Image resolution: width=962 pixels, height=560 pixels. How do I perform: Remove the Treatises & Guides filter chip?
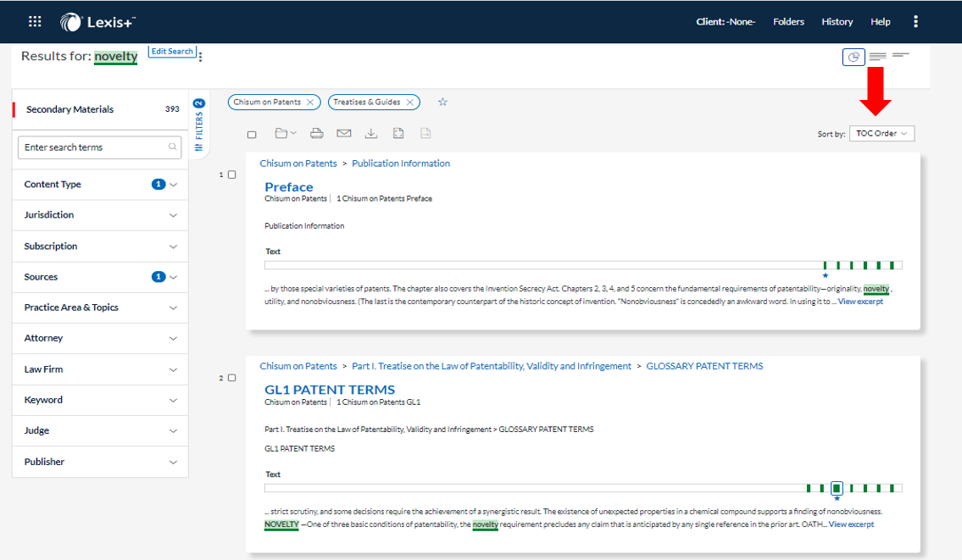[410, 102]
